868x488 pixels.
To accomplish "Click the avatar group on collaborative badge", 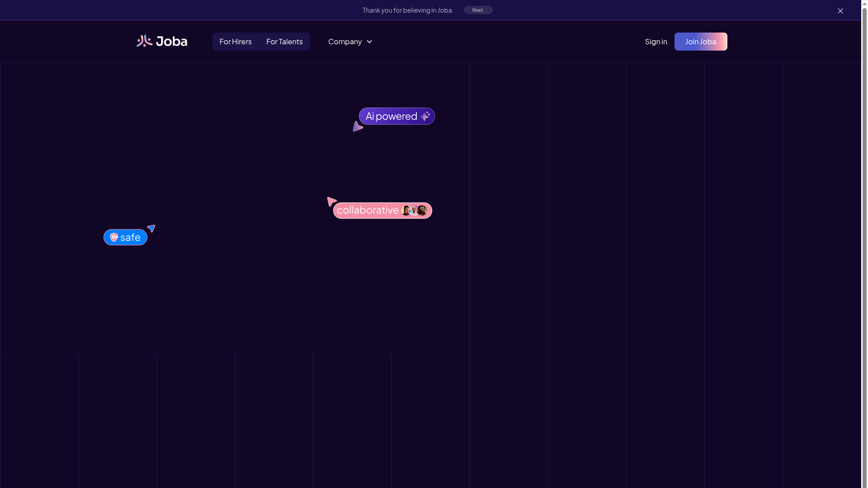I will (x=414, y=211).
